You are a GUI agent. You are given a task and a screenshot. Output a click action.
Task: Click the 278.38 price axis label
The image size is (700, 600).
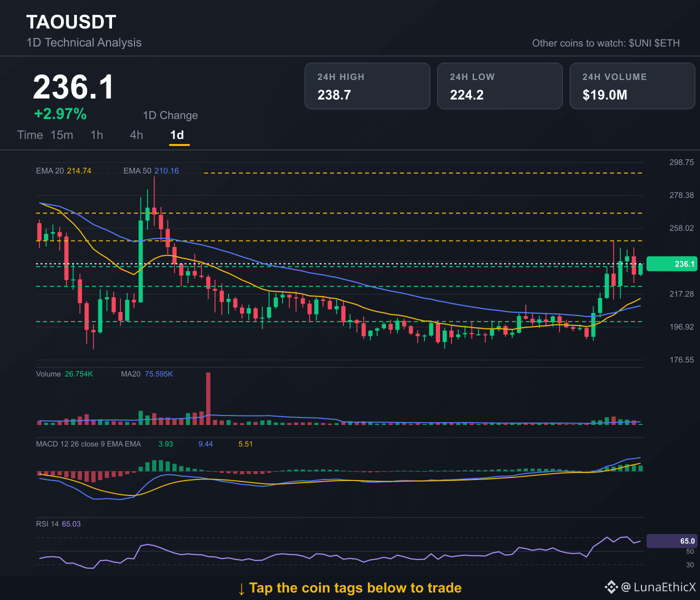click(x=681, y=195)
